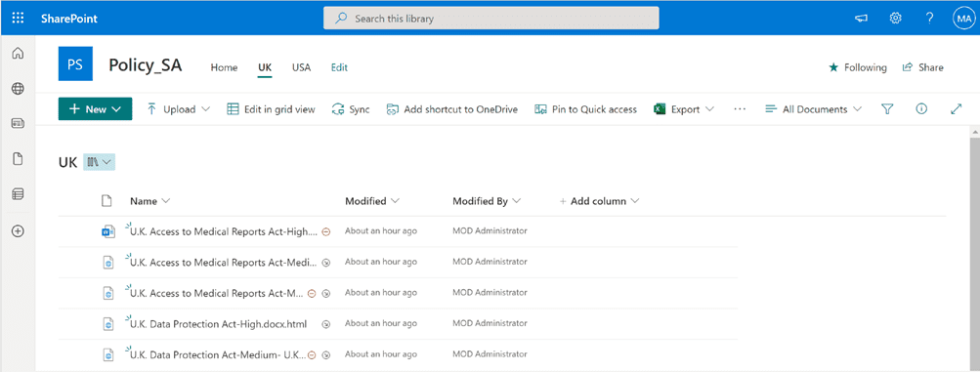Open the Modified By column menu
Image resolution: width=980 pixels, height=372 pixels.
487,201
